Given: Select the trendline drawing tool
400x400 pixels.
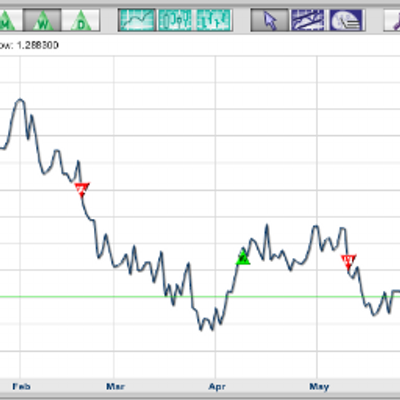Looking at the screenshot, I should pyautogui.click(x=308, y=20).
